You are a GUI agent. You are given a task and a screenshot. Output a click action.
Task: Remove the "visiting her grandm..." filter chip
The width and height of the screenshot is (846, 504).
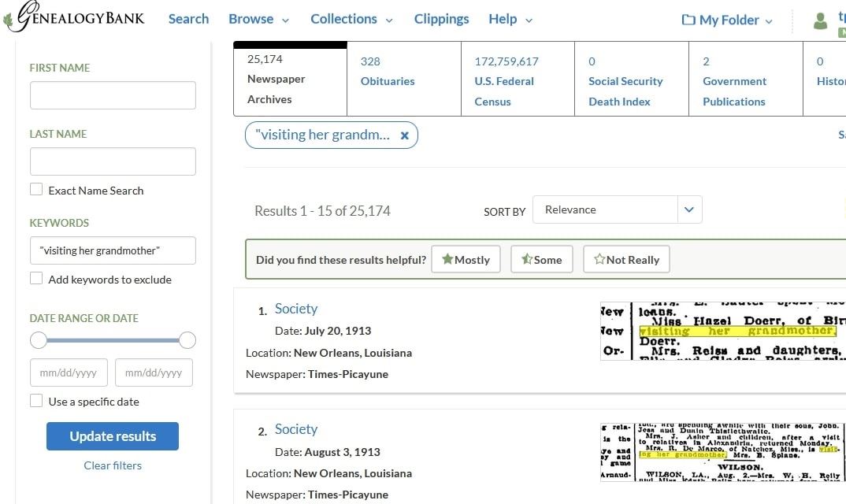[x=405, y=135]
